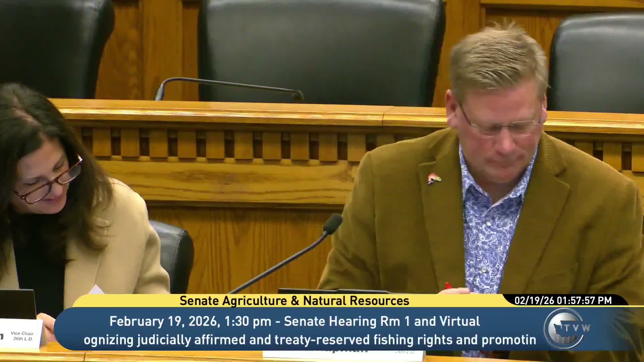
Task: Click the Vice Chair 26th L.D. nameplate
Action: (x=22, y=336)
